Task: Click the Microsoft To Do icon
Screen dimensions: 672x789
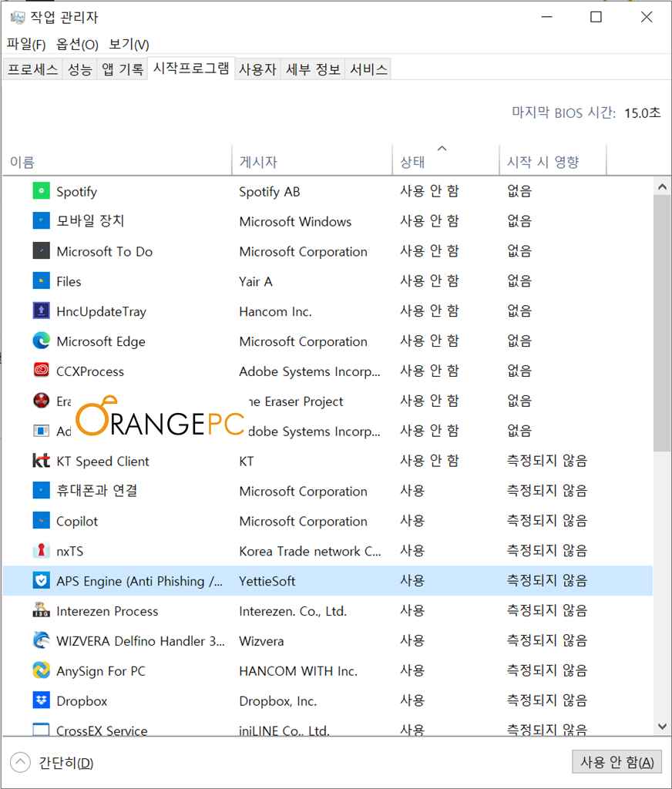Action: 42,251
